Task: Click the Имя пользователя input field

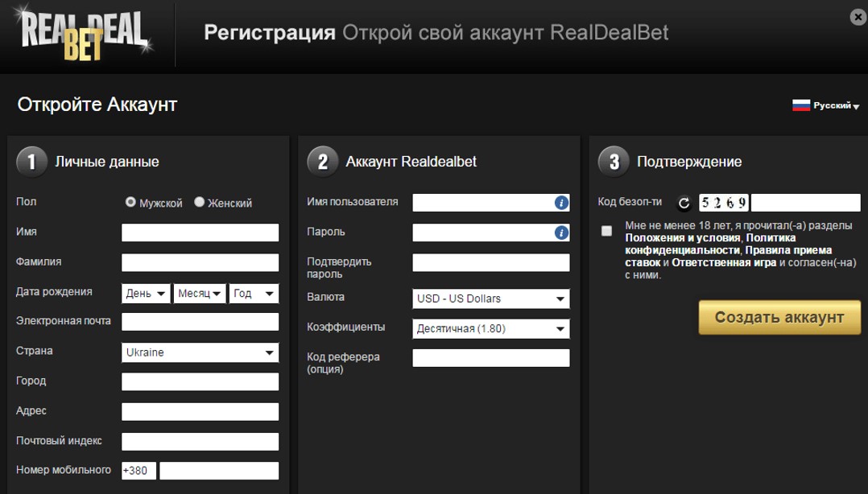Action: [x=491, y=203]
